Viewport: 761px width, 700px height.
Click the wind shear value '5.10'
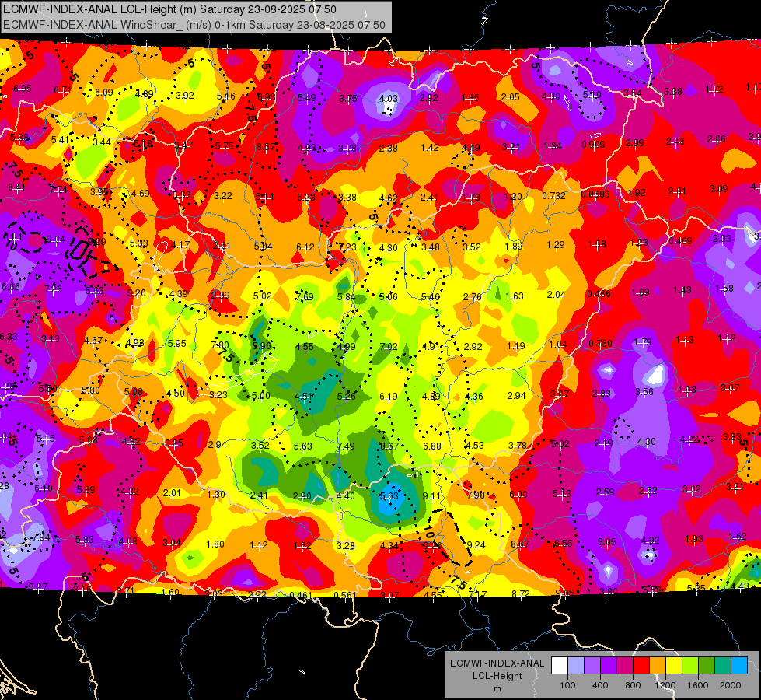point(592,95)
